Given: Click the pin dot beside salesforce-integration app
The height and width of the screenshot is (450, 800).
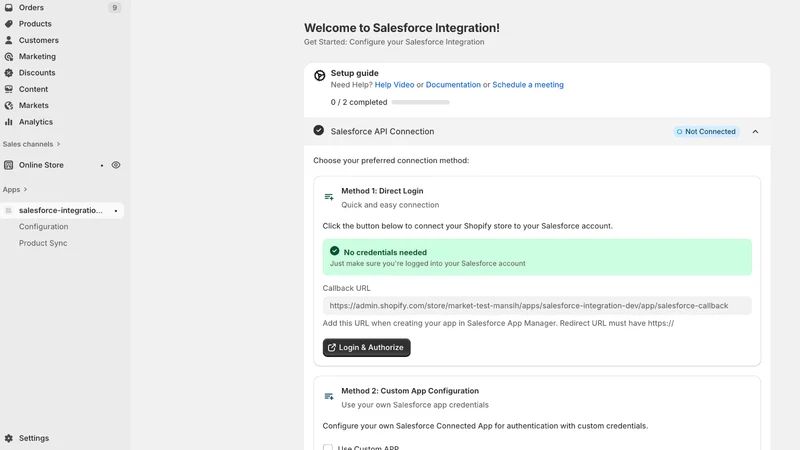Looking at the screenshot, I should tap(116, 211).
